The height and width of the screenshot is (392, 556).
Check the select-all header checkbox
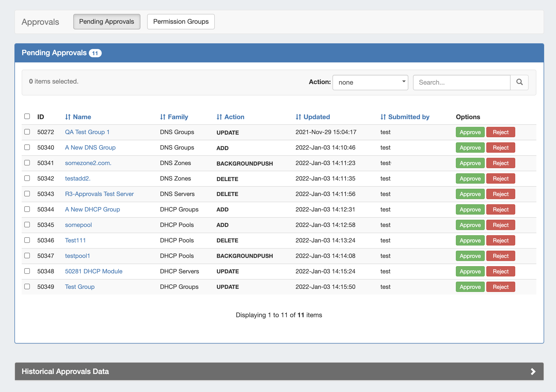point(27,116)
